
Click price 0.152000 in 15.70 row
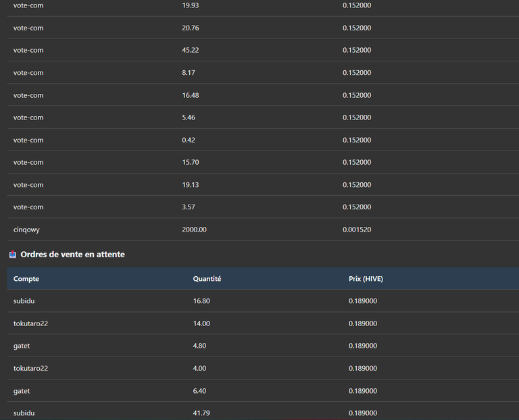point(357,162)
